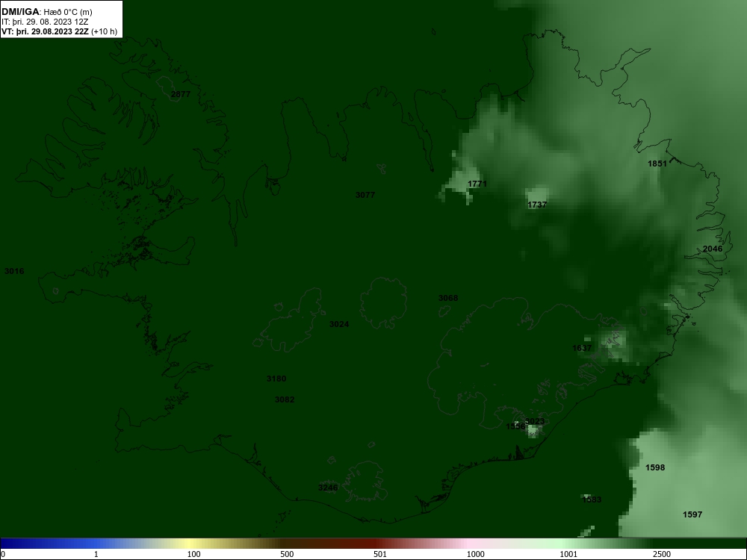The width and height of the screenshot is (747, 560).
Task: Click the initial time line 'IT: þri. 29. 08. 2023 12Z'
Action: [x=45, y=22]
